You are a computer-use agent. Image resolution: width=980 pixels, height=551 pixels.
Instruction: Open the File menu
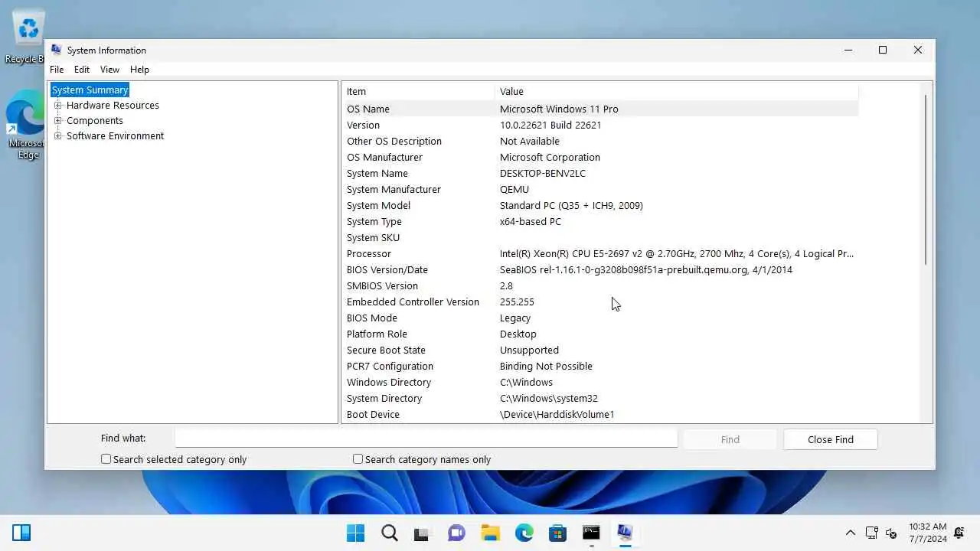point(57,69)
